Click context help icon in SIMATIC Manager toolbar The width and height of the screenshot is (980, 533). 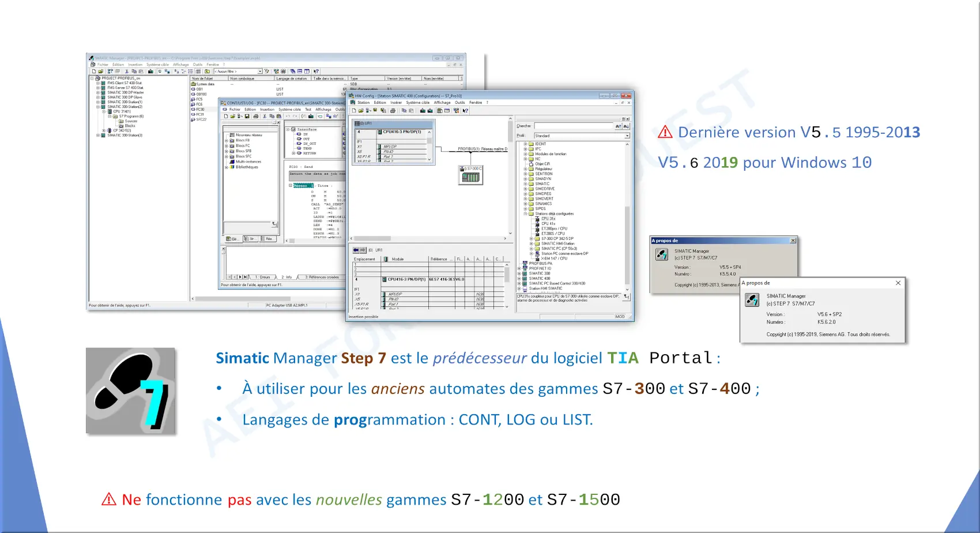click(x=316, y=72)
